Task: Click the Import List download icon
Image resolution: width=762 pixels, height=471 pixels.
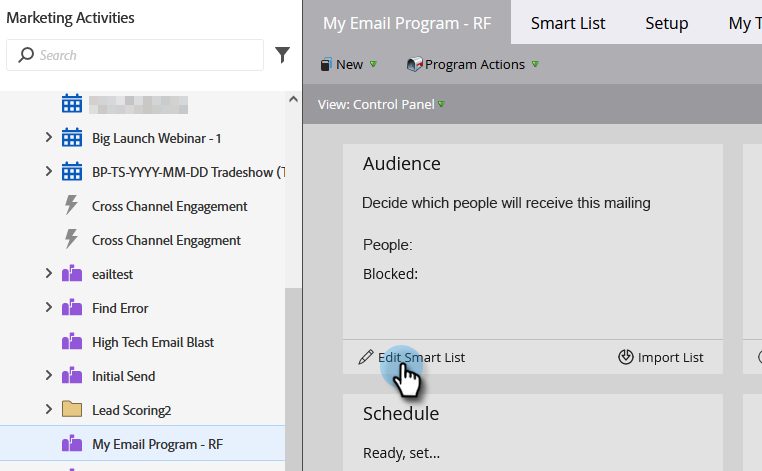Action: click(x=626, y=357)
